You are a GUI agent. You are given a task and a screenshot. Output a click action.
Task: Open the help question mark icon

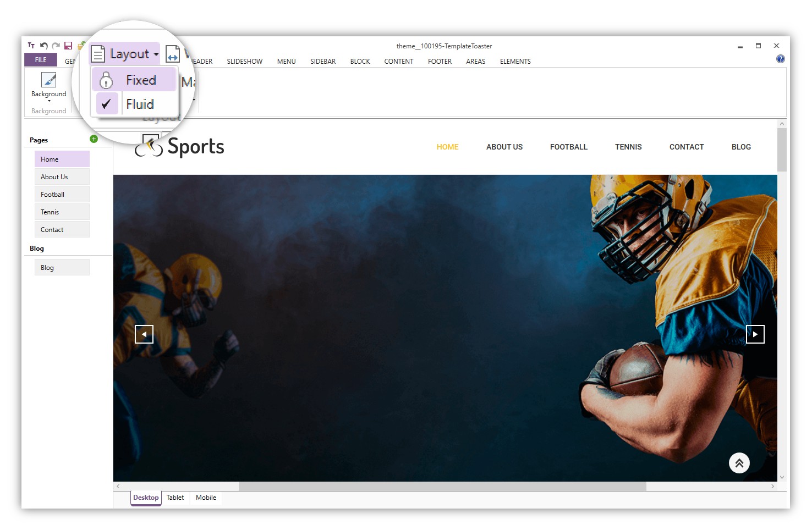coord(781,59)
